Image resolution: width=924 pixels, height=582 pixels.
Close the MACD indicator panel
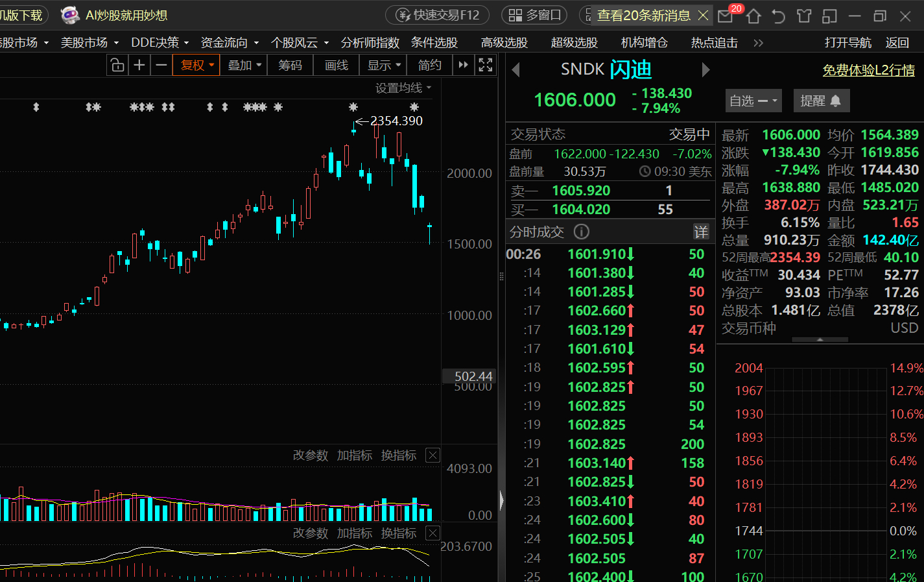click(x=433, y=533)
